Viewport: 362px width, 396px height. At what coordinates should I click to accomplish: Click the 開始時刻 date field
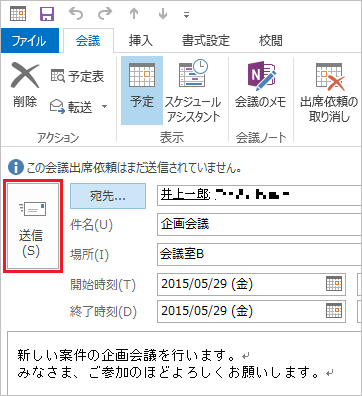251,284
